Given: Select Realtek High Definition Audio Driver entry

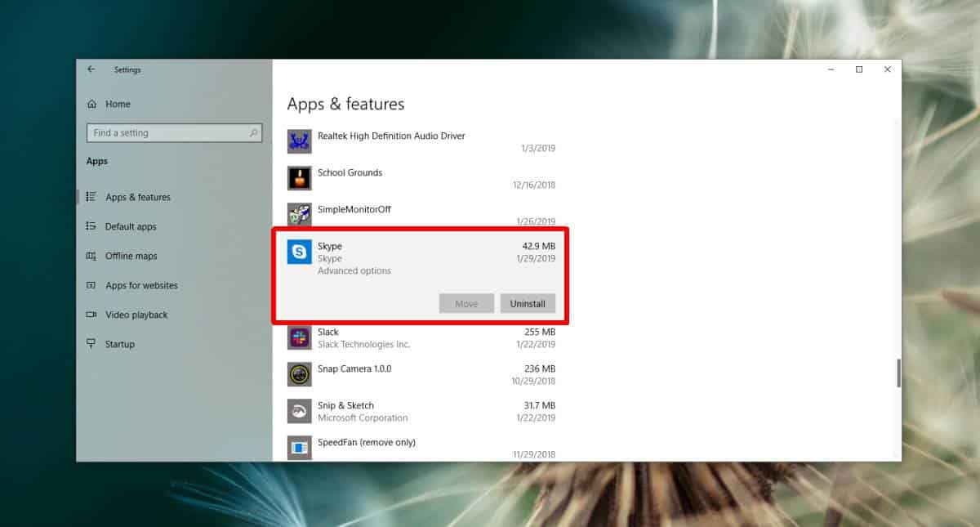Looking at the screenshot, I should point(422,141).
